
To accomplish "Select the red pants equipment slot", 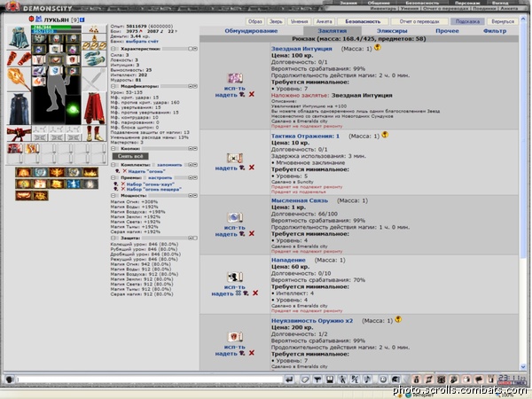I will (x=94, y=109).
